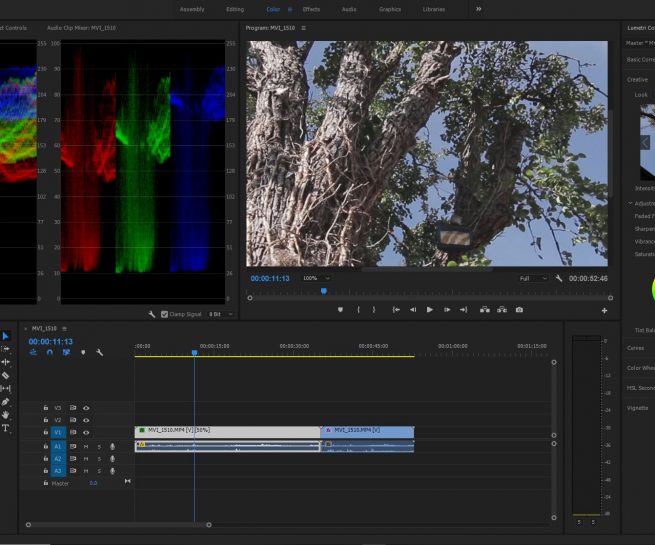Open Program Monitor wrench settings
Screen dimensions: 655x545
[559, 278]
